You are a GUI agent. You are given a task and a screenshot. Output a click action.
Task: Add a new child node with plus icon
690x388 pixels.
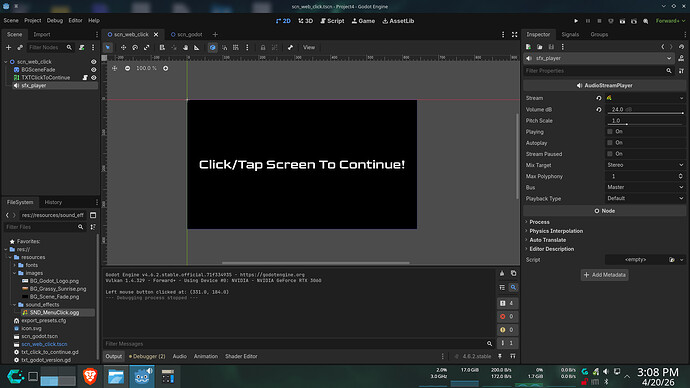(8, 48)
